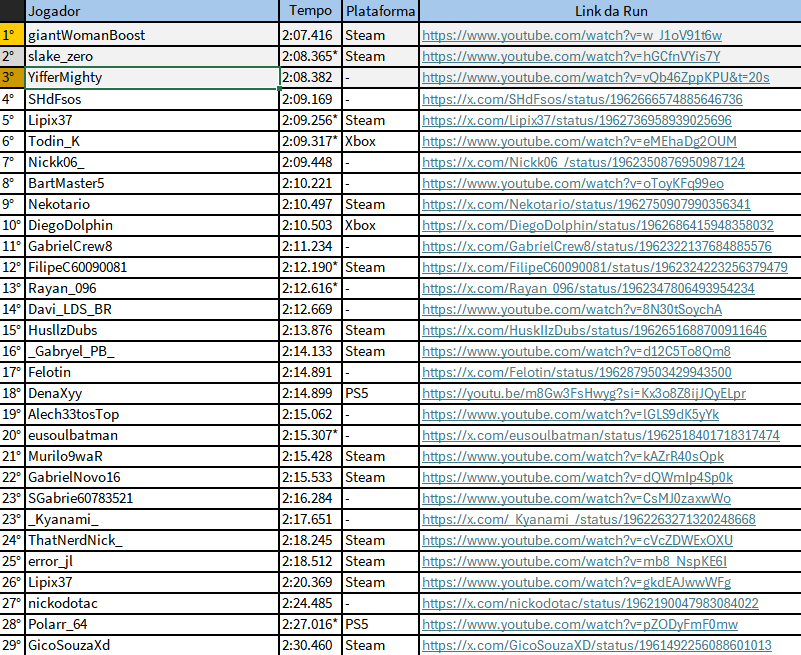Open YifferMighty's YouTube run link

tap(596, 77)
